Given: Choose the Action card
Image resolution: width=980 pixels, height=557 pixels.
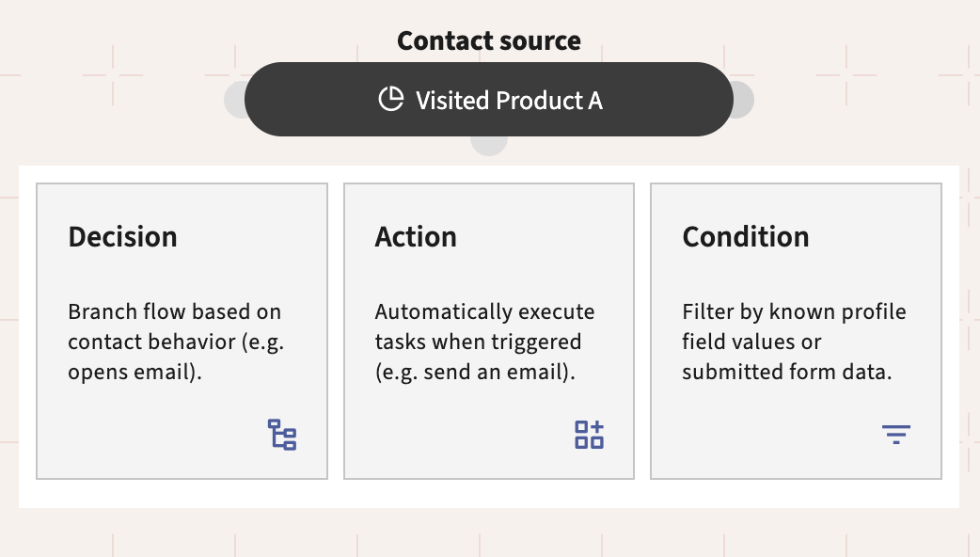Looking at the screenshot, I should click(x=489, y=331).
